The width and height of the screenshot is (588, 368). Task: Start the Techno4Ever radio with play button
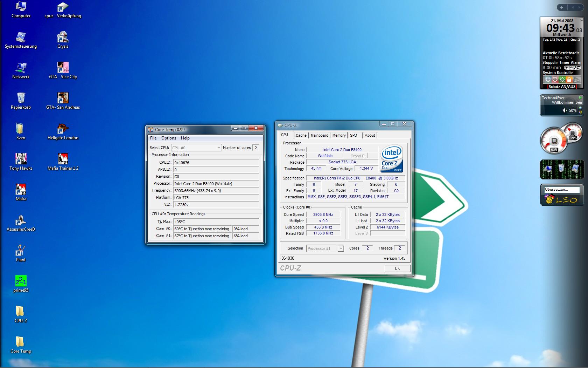click(x=580, y=98)
